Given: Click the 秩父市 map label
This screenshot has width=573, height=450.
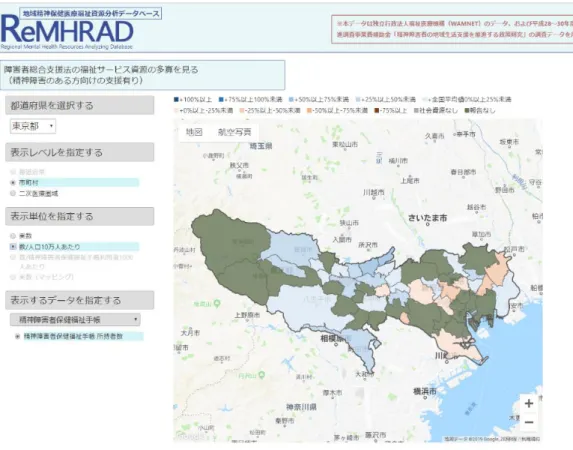Looking at the screenshot, I should (x=239, y=165).
